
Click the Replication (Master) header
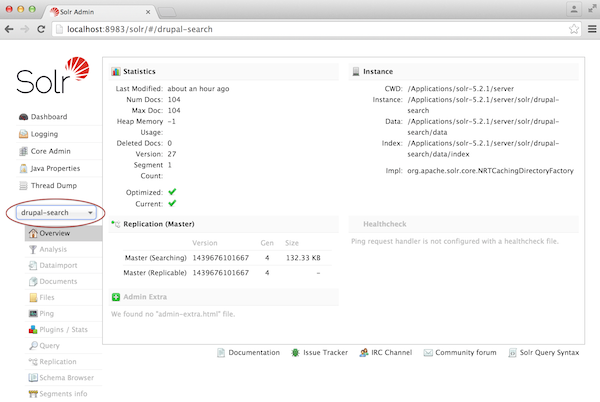(159, 224)
